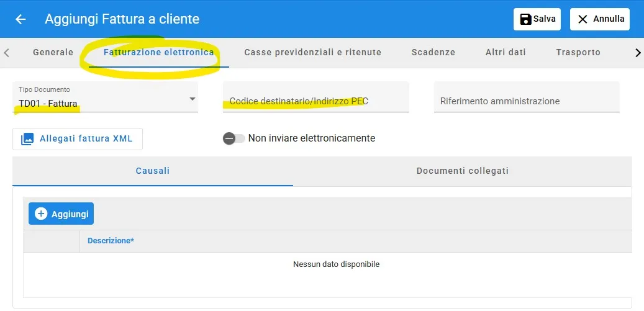
Task: Click the image icon on Allegati fattura XML
Action: point(27,139)
